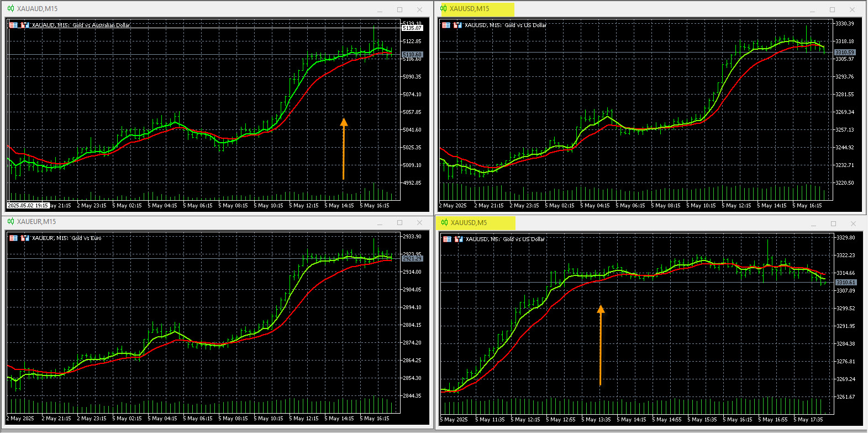The image size is (868, 433).
Task: Toggle one-click trading icon in XAUUSD M15 chart
Action: pos(446,25)
